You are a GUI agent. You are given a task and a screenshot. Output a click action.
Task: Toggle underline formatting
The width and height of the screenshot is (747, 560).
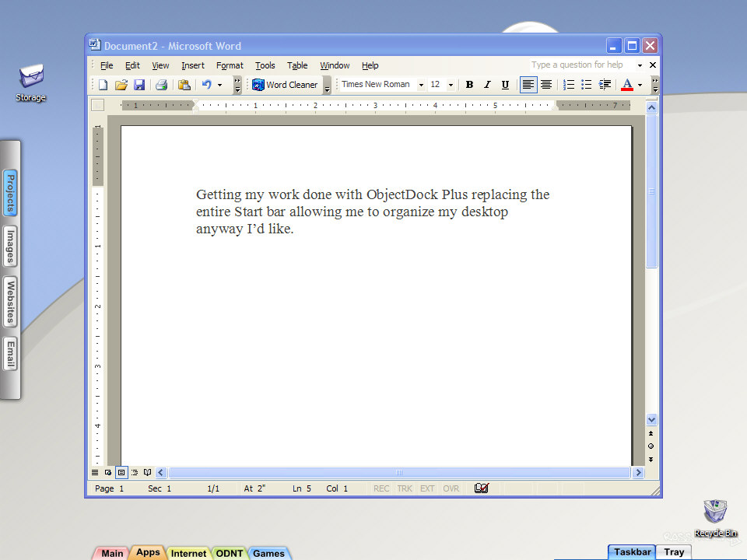point(505,85)
